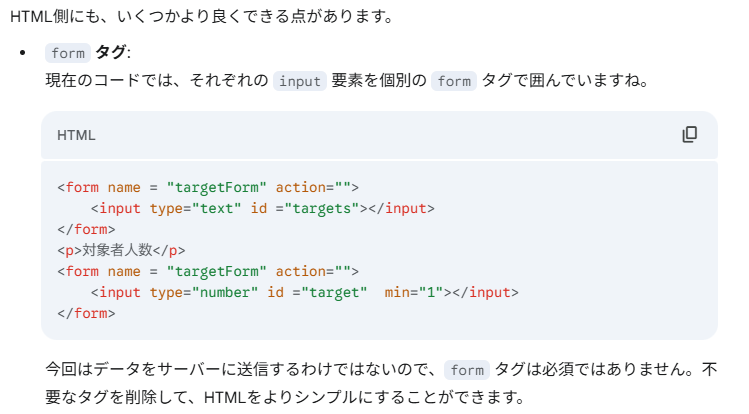Click the bold form chip beside the bullet
This screenshot has width=749, height=414.
pos(67,53)
